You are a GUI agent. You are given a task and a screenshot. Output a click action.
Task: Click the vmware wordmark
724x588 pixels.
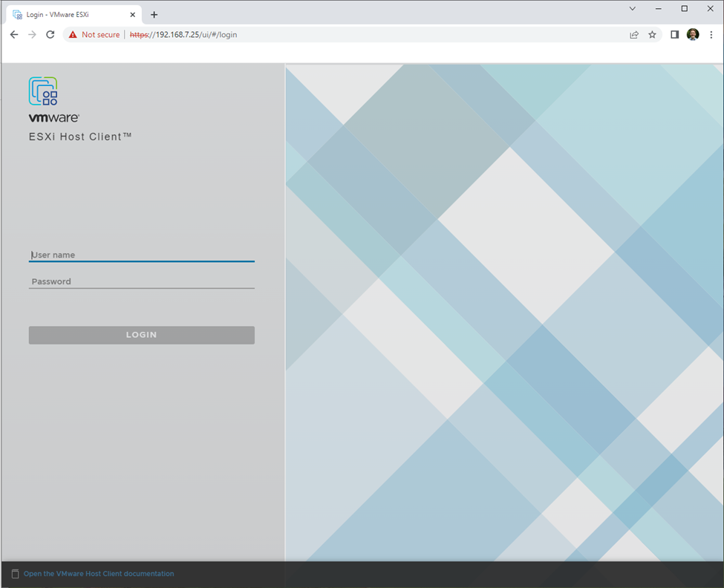click(54, 118)
